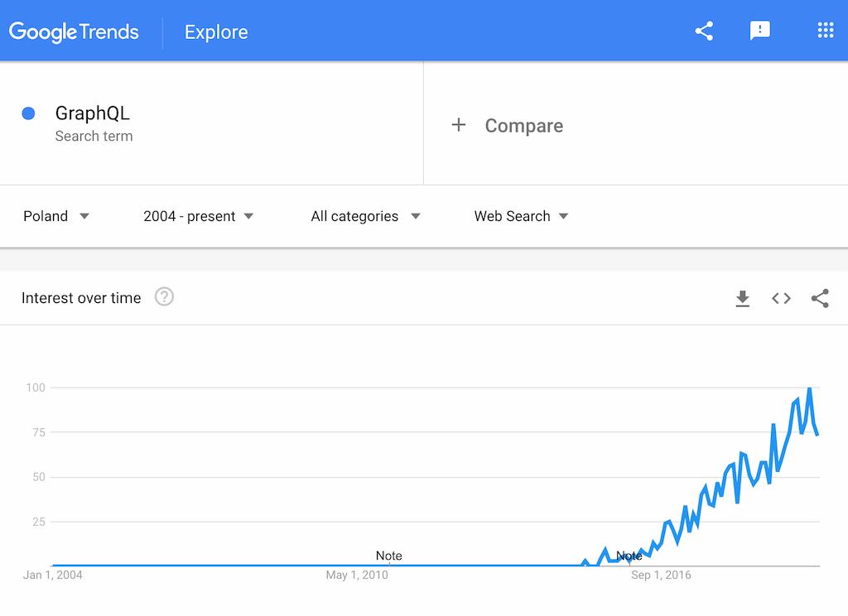Open the All categories dropdown
848x616 pixels.
366,216
